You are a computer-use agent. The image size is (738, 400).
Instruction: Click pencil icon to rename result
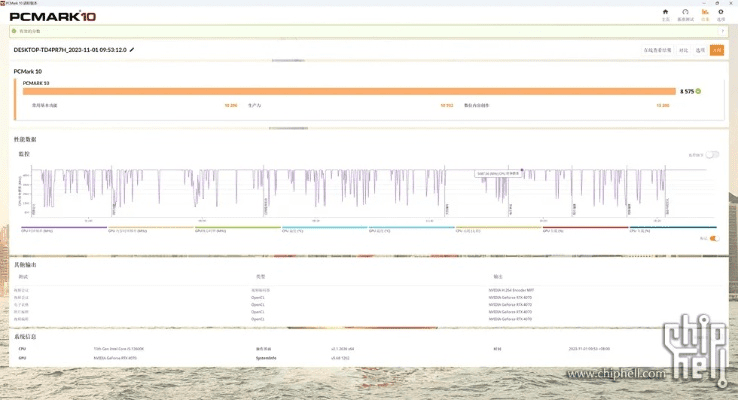[132, 49]
